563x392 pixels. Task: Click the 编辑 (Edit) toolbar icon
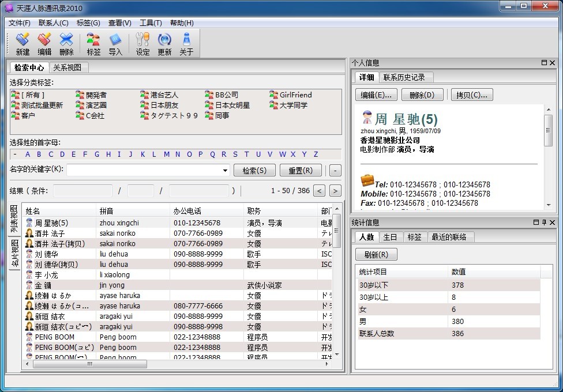click(44, 44)
